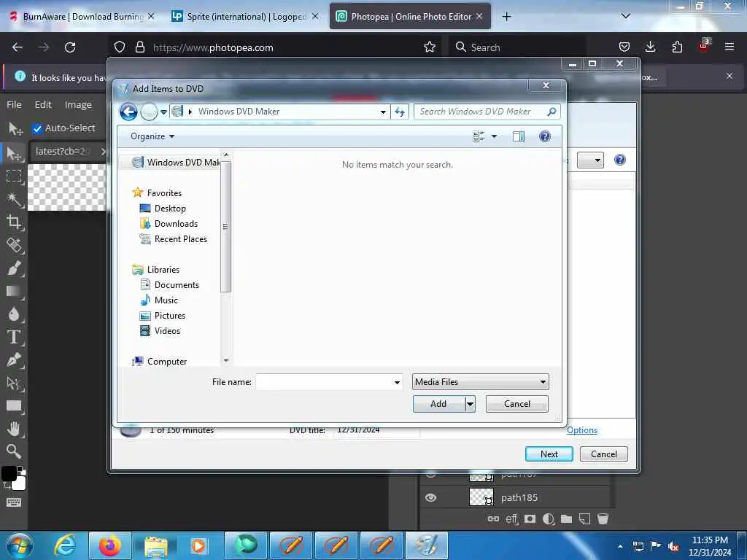Toggle the Auto-Select checkbox
The width and height of the screenshot is (747, 560).
coord(37,128)
